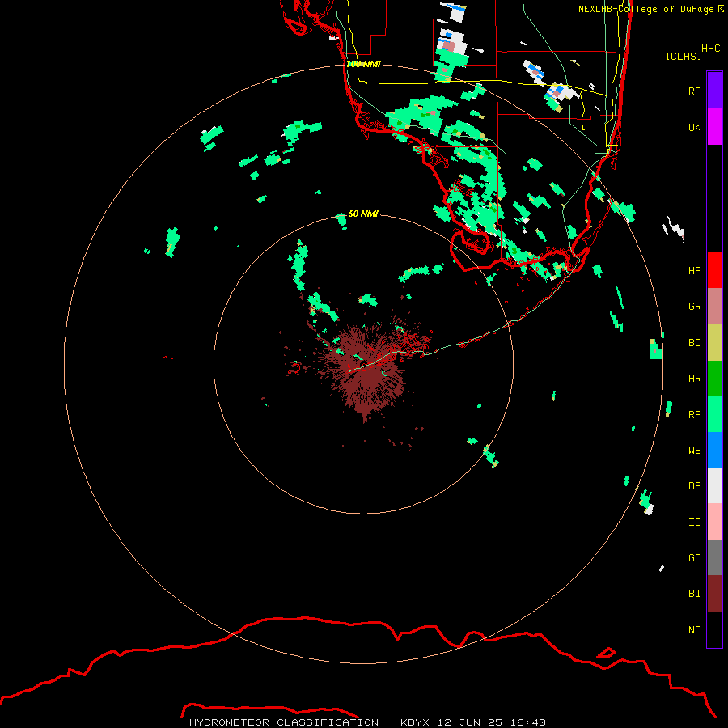Image resolution: width=728 pixels, height=728 pixels.
Task: Click the RA legend label
Action: (694, 414)
